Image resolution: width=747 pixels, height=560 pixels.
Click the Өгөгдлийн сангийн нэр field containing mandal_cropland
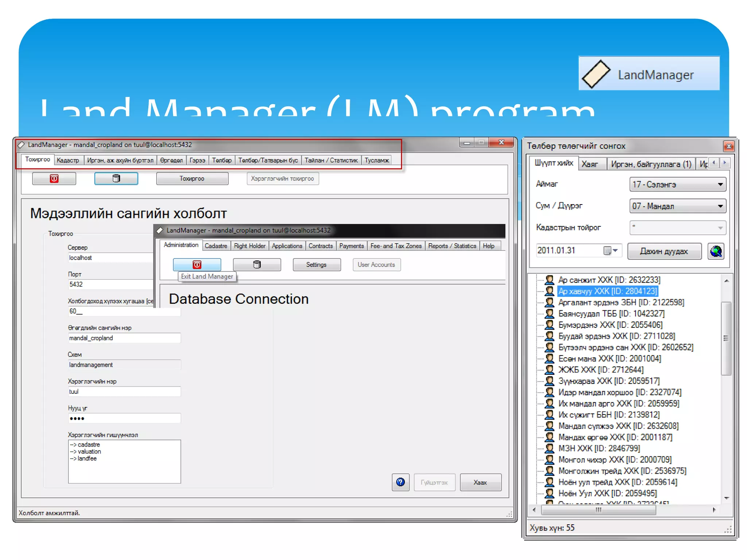point(124,338)
